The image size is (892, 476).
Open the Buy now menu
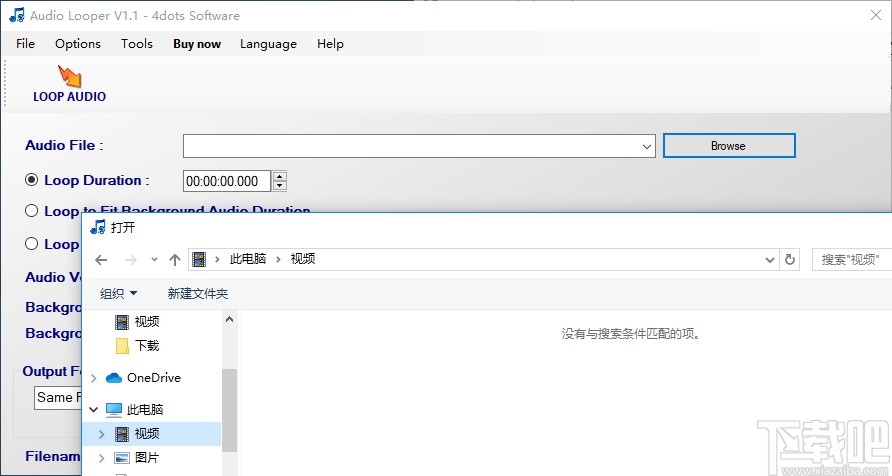197,44
